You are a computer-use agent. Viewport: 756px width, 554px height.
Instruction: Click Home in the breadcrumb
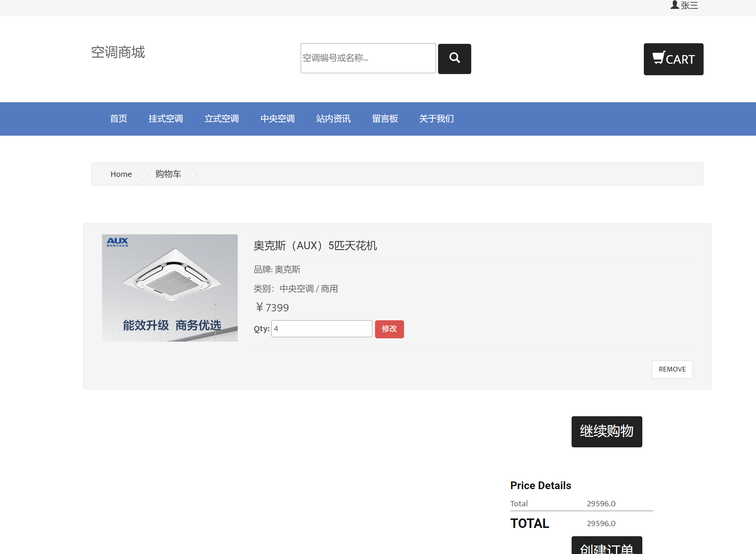(121, 174)
